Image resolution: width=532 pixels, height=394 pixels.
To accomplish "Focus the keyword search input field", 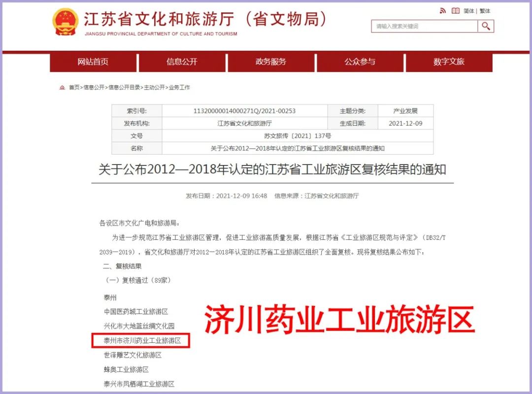I will (x=424, y=26).
